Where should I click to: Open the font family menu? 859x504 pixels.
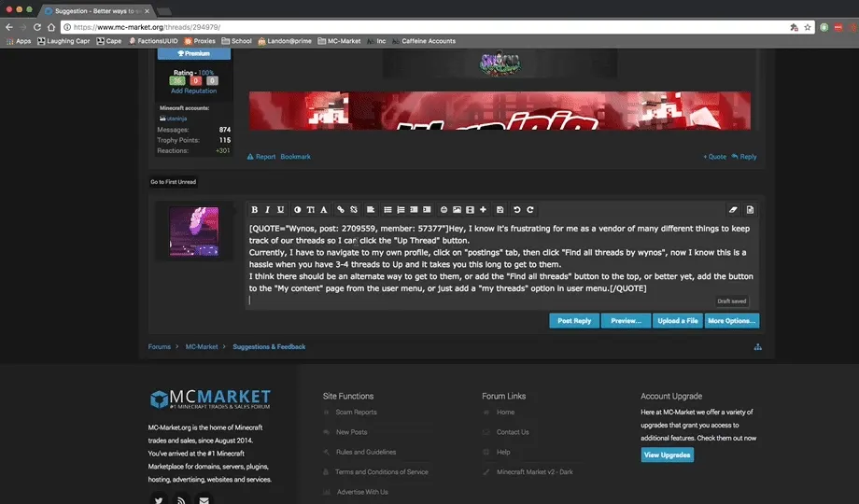coord(324,210)
